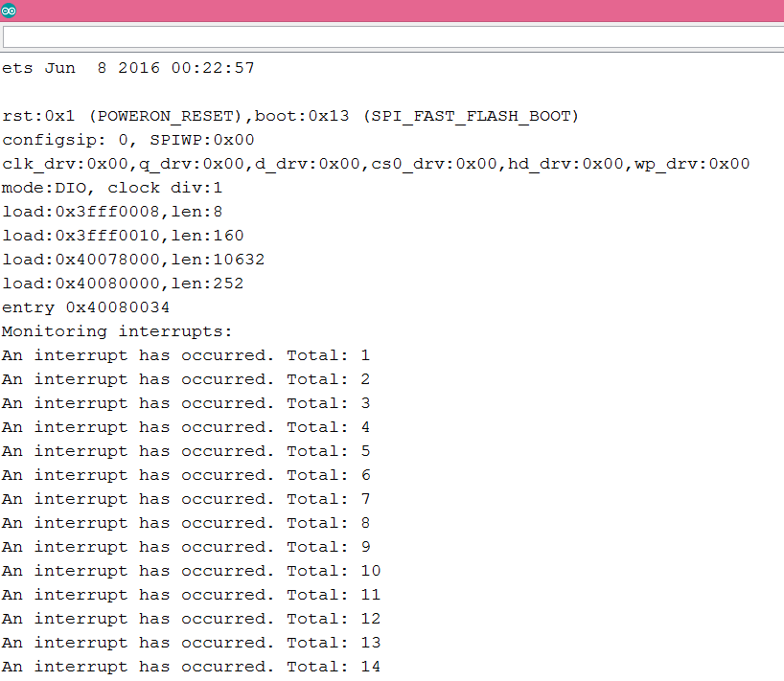Click the interrupt line with Total: 14
784x681 pixels.
192,668
